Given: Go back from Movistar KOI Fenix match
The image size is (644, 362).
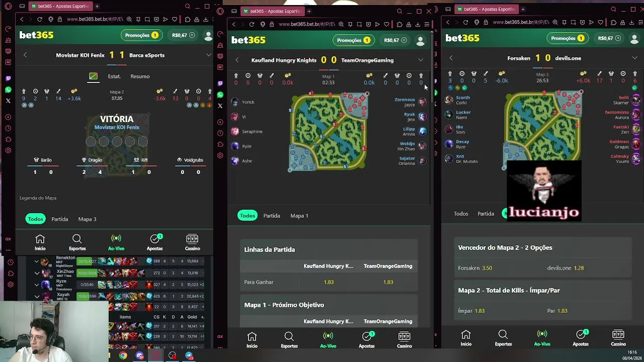Looking at the screenshot, I should pos(25,55).
